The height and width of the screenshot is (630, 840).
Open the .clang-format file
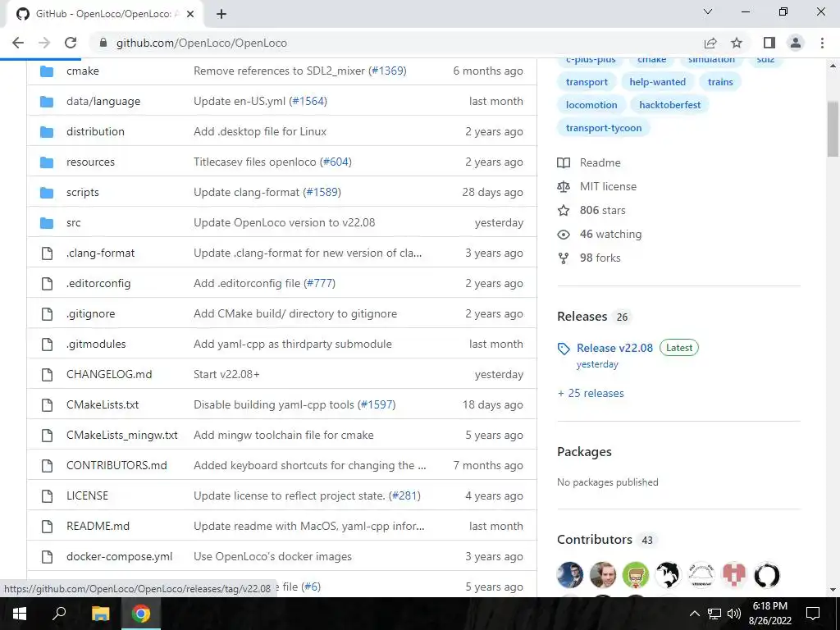[x=101, y=253]
